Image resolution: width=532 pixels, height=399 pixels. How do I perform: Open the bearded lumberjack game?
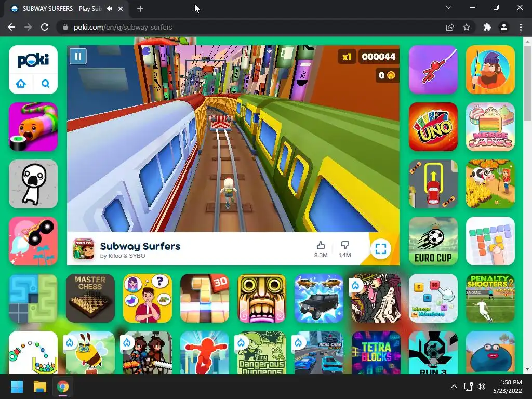[490, 70]
